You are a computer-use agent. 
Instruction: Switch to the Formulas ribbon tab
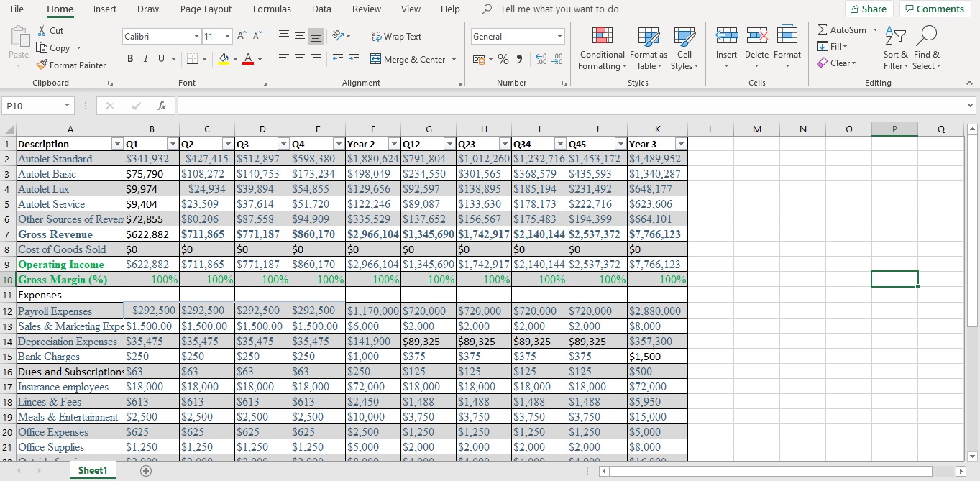pyautogui.click(x=272, y=9)
